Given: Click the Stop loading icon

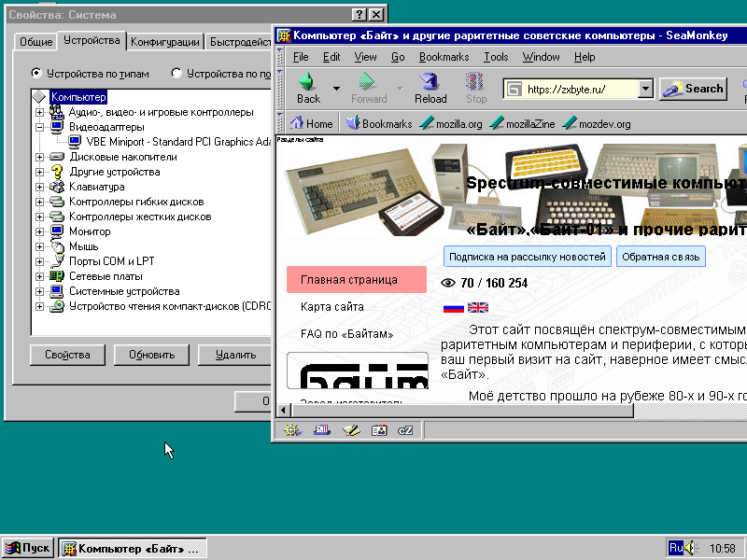Looking at the screenshot, I should pos(475,81).
